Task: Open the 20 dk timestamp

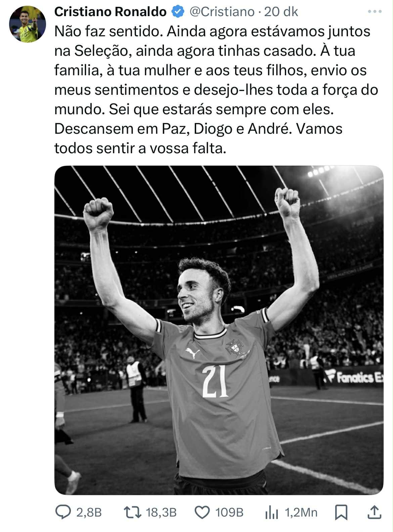Action: (281, 12)
